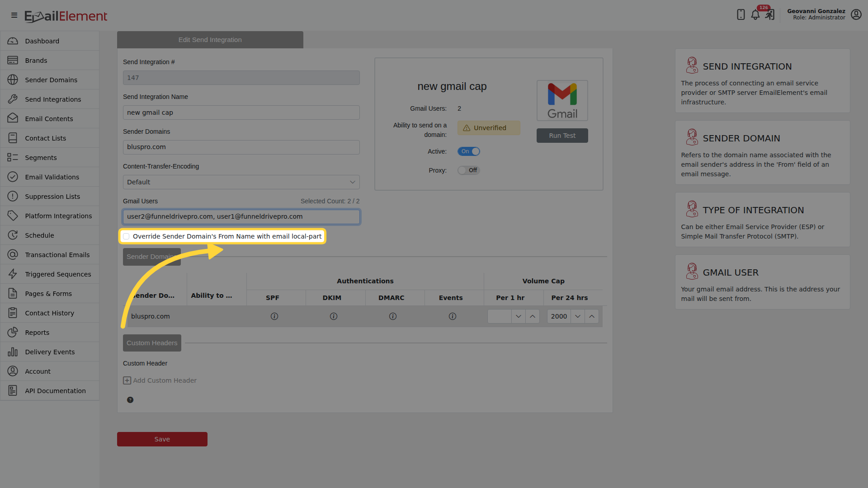Increase Per 1 hr volume cap
The width and height of the screenshot is (868, 488).
(533, 316)
